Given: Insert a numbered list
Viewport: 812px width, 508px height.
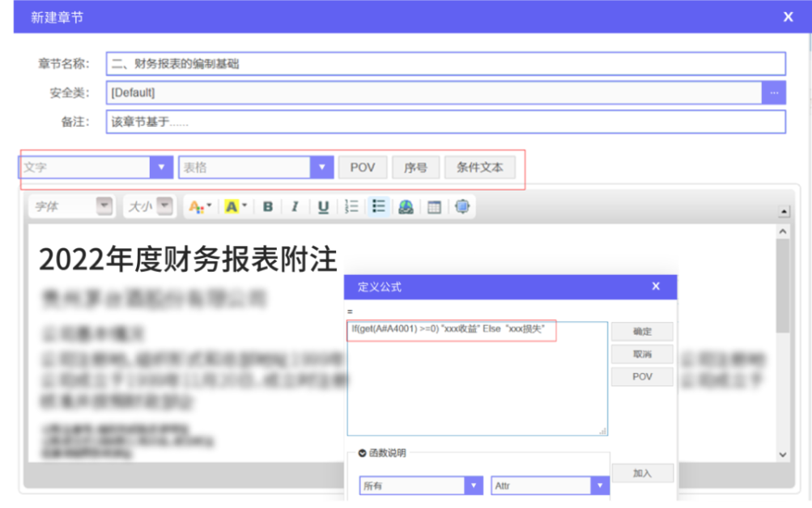Looking at the screenshot, I should [x=351, y=207].
